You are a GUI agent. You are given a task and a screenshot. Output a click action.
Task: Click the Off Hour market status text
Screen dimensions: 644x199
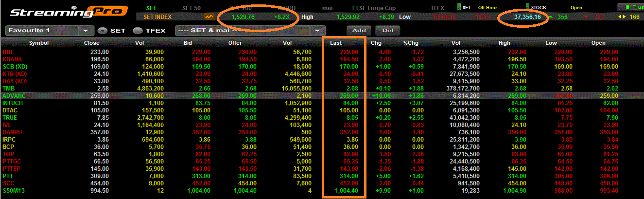(488, 8)
